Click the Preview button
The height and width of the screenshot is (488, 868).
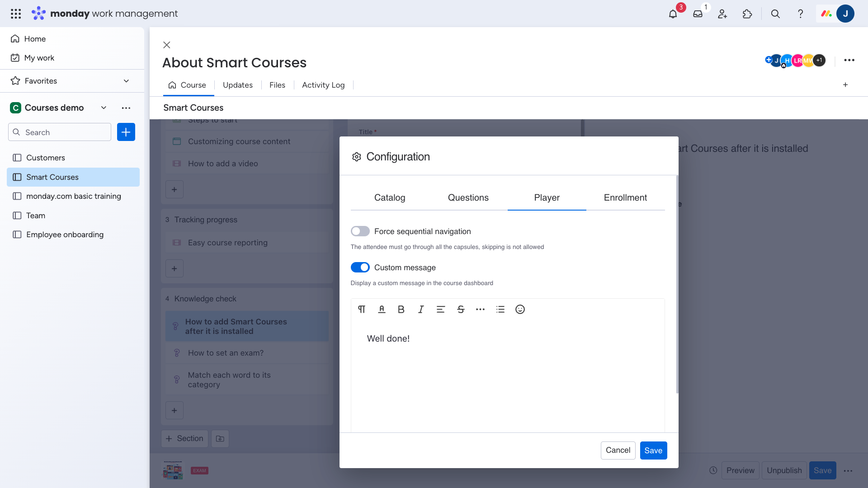(x=741, y=470)
